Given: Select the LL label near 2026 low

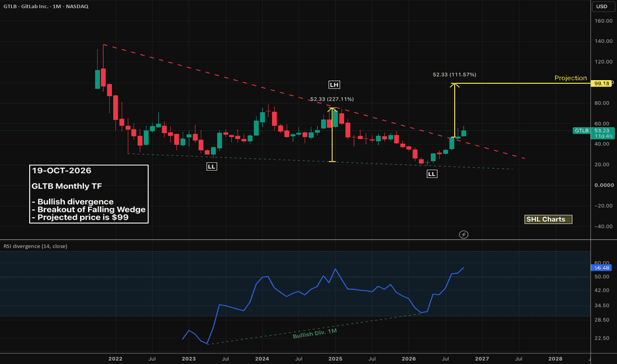Looking at the screenshot, I should coord(432,174).
